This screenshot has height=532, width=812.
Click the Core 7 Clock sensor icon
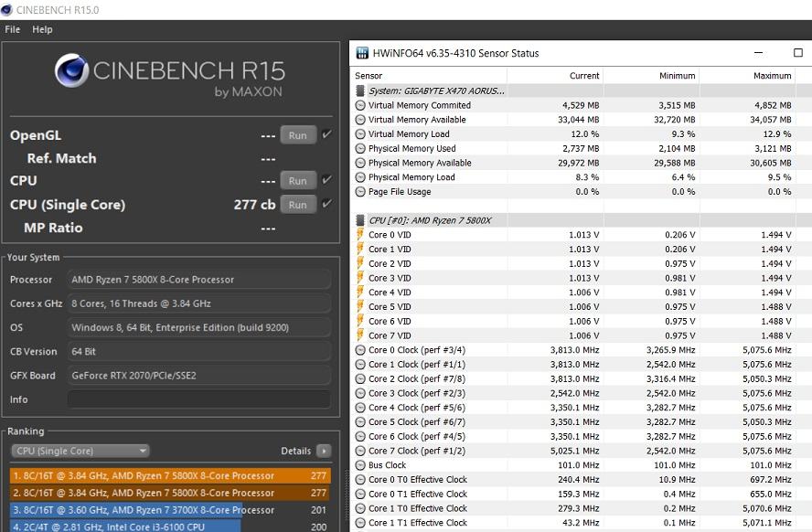tap(360, 451)
